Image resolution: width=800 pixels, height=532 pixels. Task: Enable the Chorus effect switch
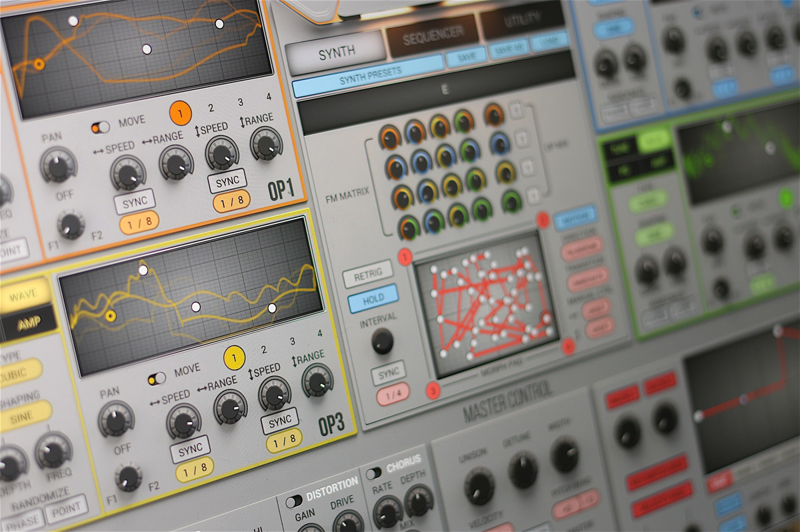click(x=374, y=472)
